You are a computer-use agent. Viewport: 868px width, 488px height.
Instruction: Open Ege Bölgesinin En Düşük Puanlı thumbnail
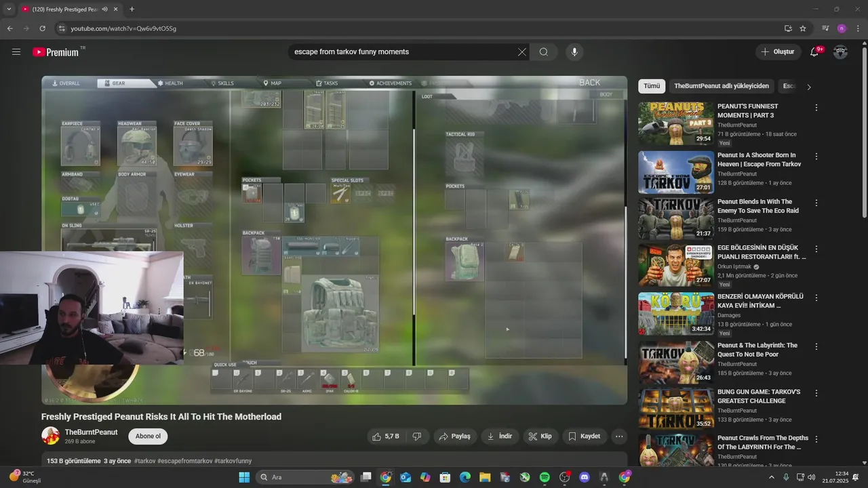point(675,265)
